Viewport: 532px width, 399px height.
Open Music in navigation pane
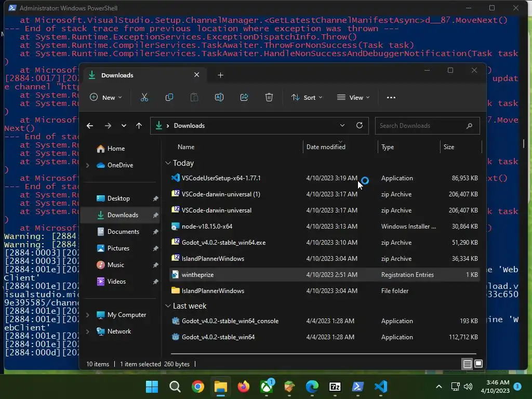click(115, 265)
